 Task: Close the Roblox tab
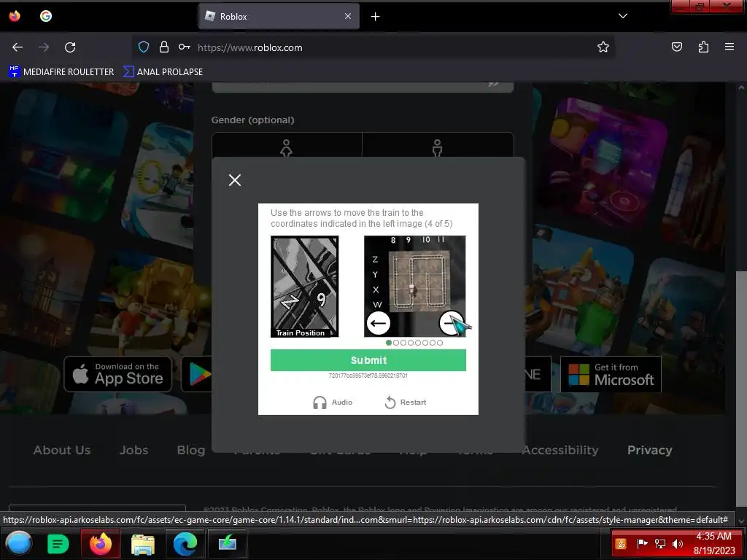point(348,16)
